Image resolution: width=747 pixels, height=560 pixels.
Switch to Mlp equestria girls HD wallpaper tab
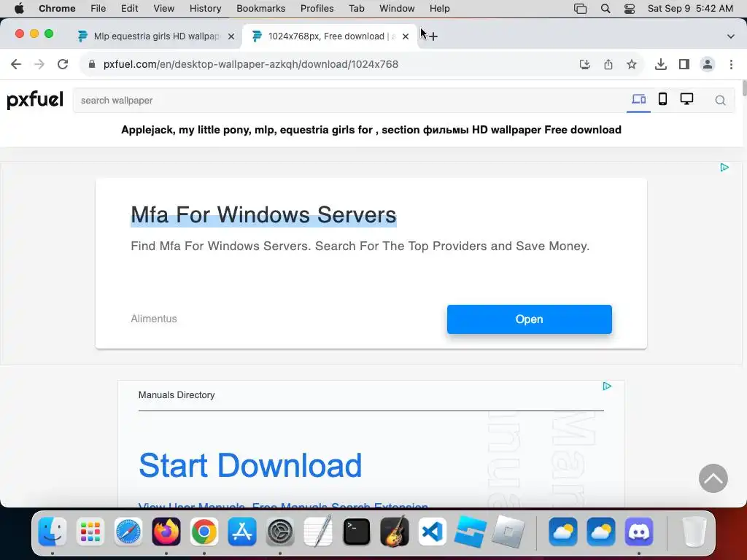coord(156,36)
